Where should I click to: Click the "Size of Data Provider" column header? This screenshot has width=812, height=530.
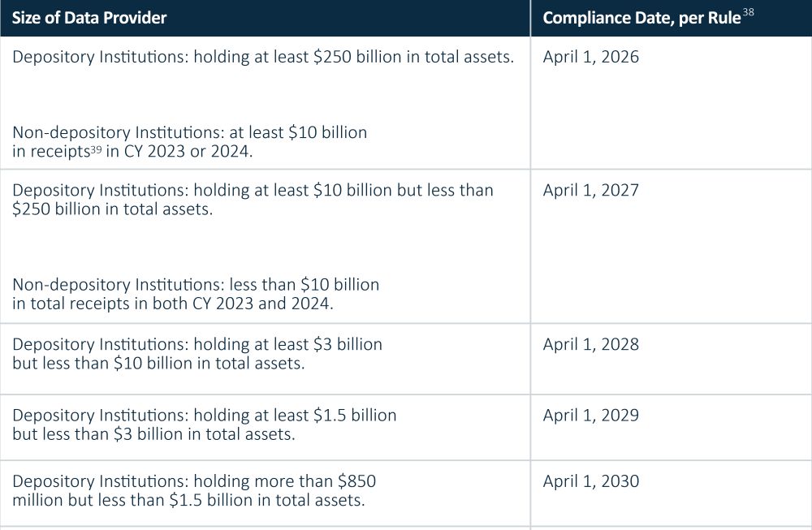[89, 18]
